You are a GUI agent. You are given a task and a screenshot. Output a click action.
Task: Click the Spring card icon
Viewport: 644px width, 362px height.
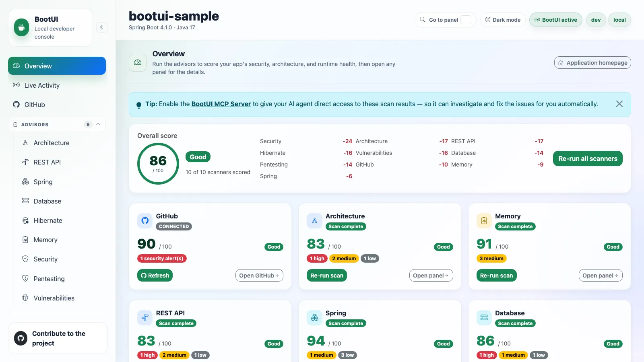tap(314, 317)
